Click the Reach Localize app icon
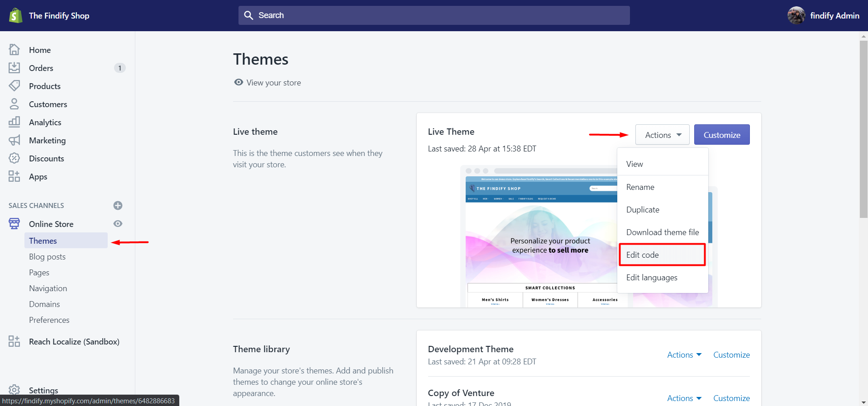The image size is (868, 406). [14, 341]
